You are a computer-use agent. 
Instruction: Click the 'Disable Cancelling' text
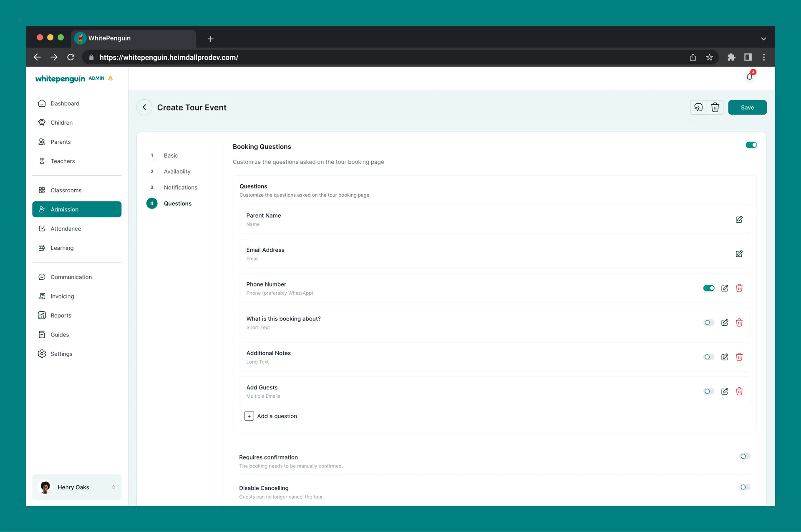click(x=264, y=488)
